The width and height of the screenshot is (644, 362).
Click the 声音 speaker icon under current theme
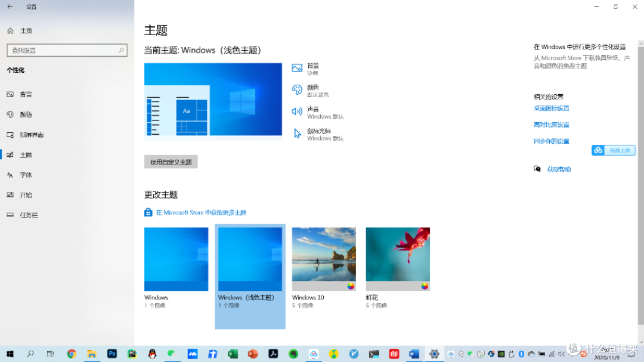coord(297,112)
